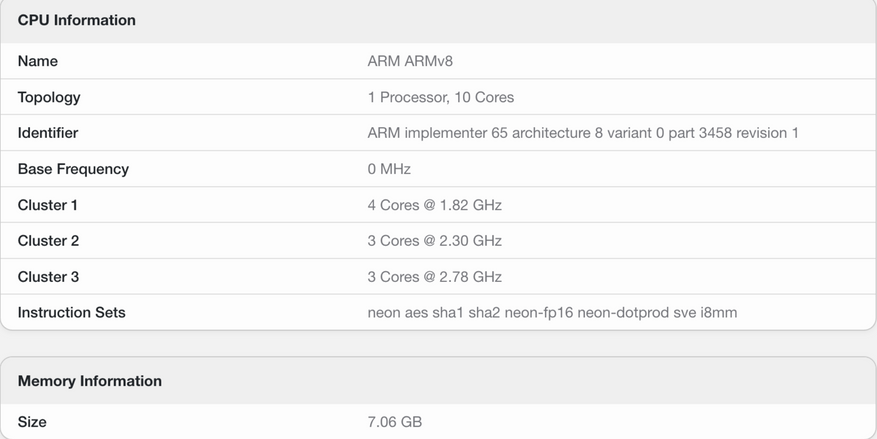Click the Base Frequency row label
Viewport: 877px width, 439px height.
tap(73, 169)
